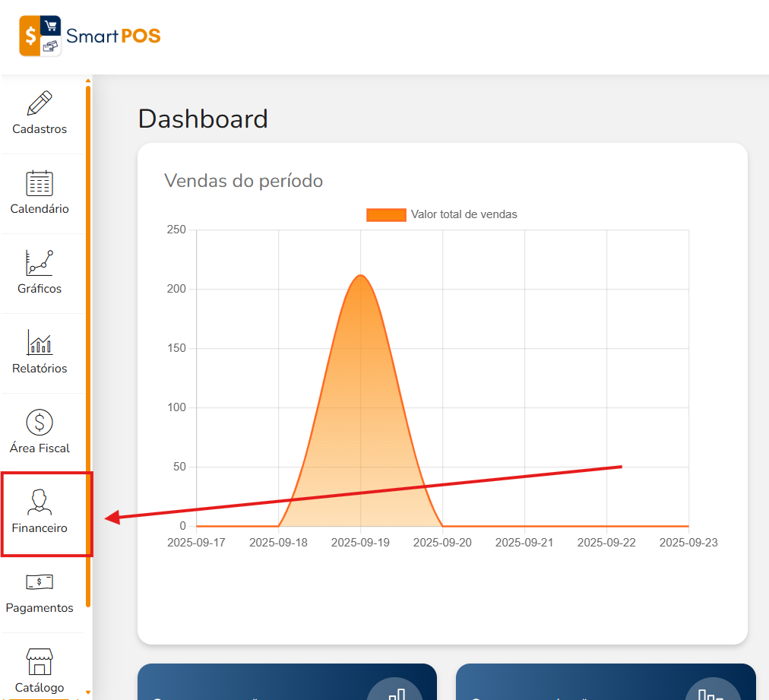Select the Área Fiscal menu label
The height and width of the screenshot is (700, 769).
[40, 448]
